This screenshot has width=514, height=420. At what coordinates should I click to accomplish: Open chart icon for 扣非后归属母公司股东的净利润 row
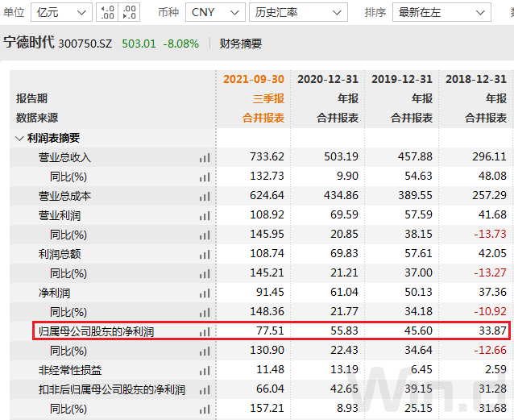[205, 390]
